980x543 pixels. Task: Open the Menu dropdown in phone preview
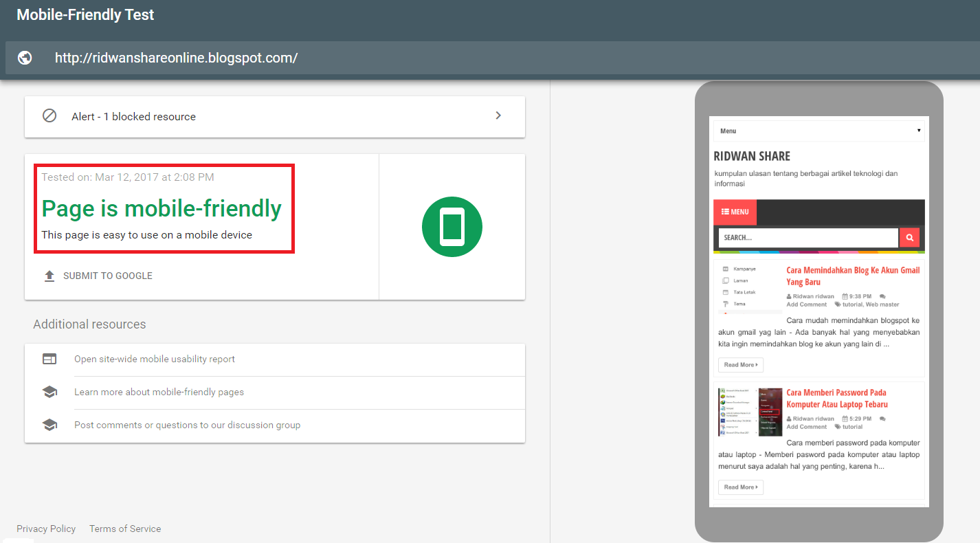coord(819,131)
